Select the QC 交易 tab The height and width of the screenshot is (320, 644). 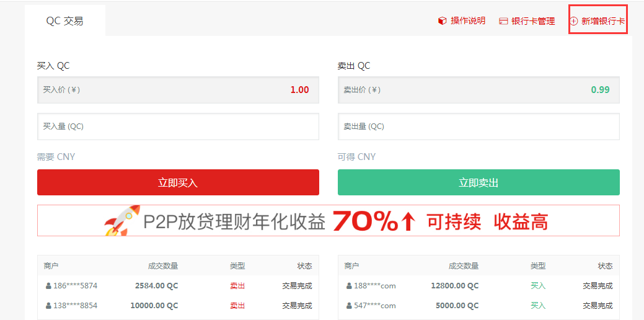(65, 20)
